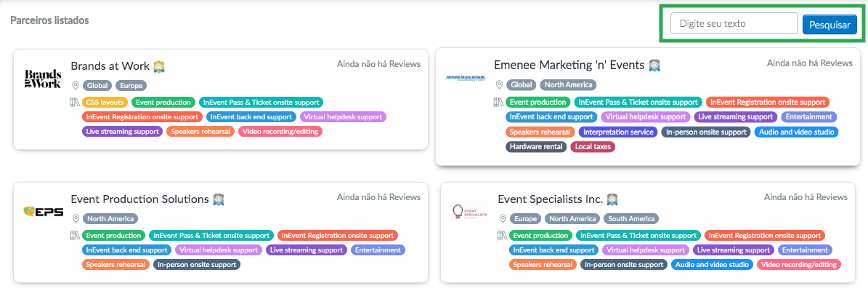Click the Brands at Work logo

[43, 79]
